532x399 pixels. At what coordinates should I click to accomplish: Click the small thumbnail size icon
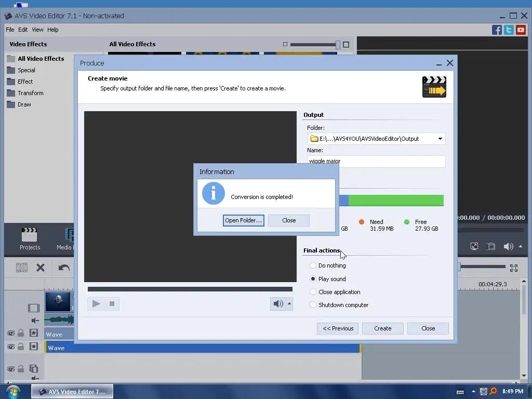pyautogui.click(x=285, y=45)
